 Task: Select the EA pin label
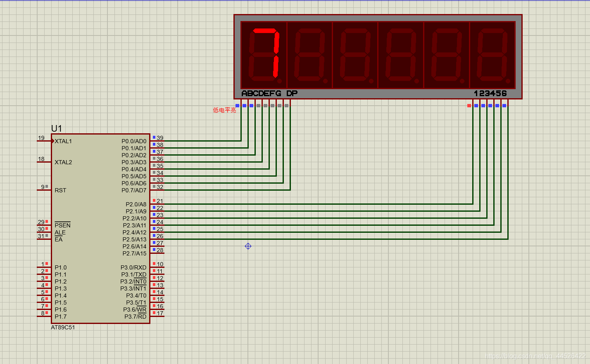59,239
